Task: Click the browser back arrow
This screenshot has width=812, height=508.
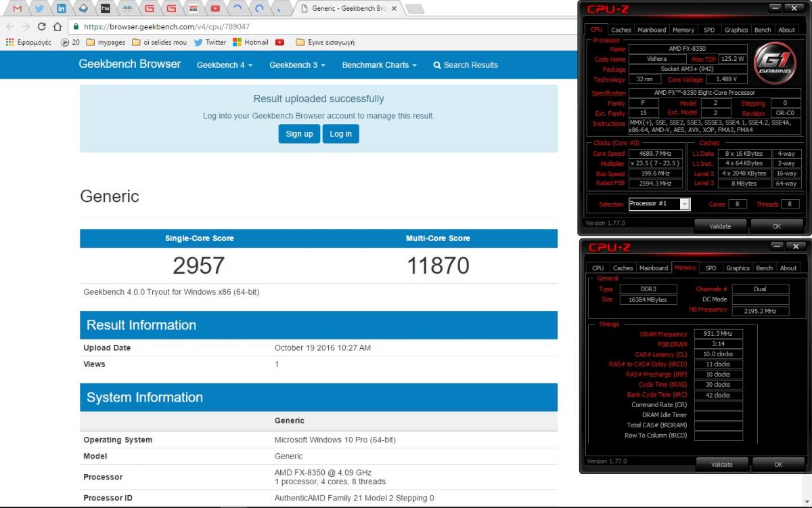Action: 10,26
